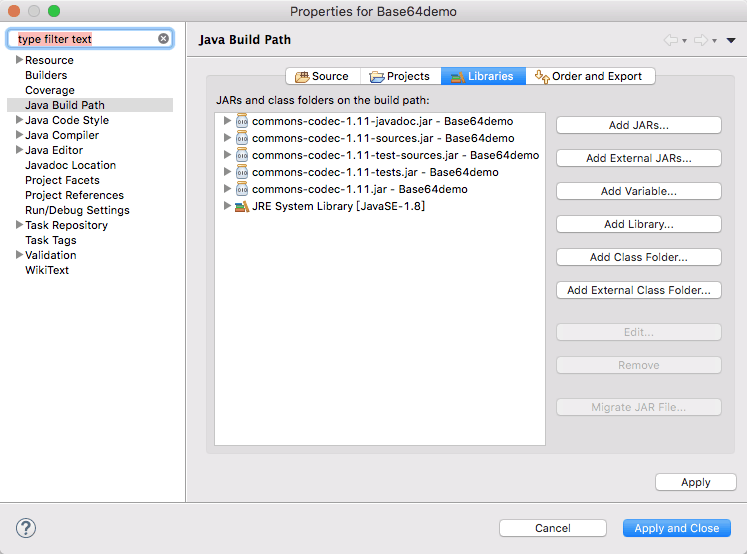This screenshot has width=747, height=554.
Task: Click Add JARs... button
Action: 638,125
